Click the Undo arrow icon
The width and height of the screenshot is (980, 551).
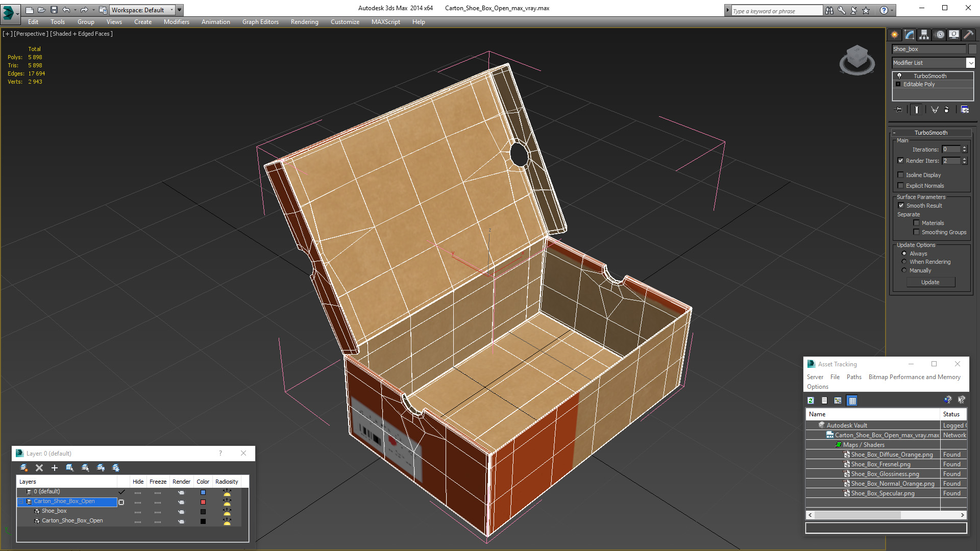[66, 10]
